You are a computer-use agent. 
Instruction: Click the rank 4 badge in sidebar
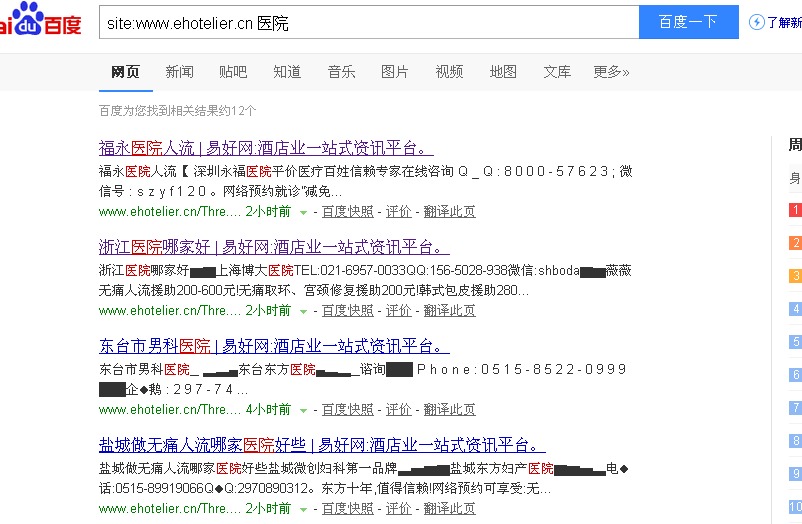pyautogui.click(x=795, y=309)
